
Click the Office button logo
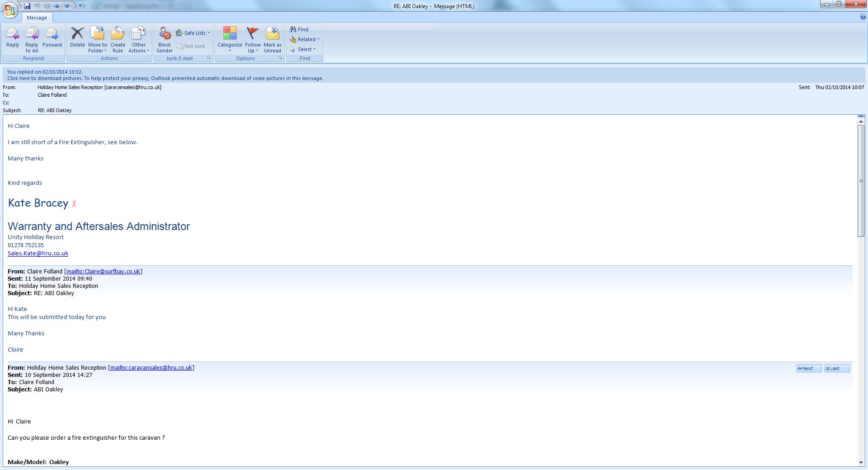(x=10, y=9)
